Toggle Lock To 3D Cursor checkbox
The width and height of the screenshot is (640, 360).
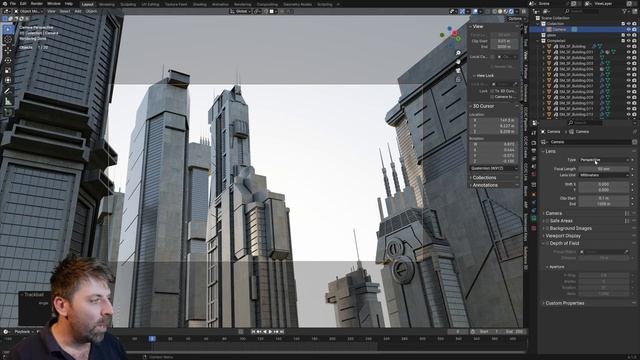pos(492,91)
